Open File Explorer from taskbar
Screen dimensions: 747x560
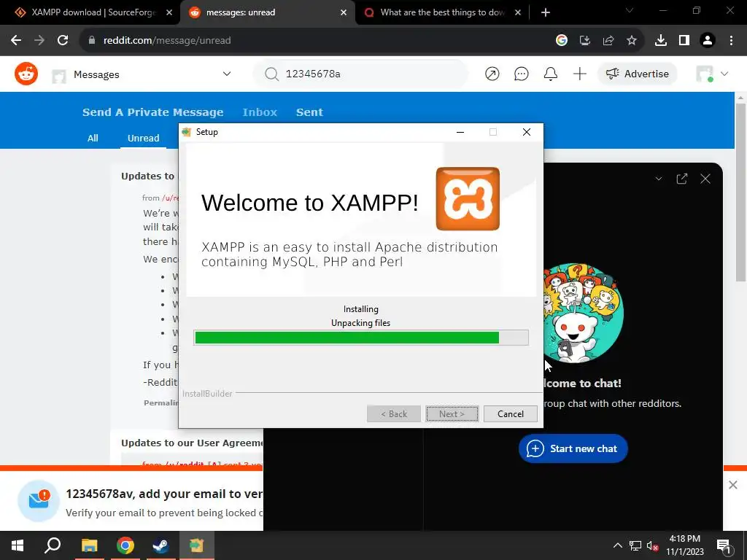89,545
